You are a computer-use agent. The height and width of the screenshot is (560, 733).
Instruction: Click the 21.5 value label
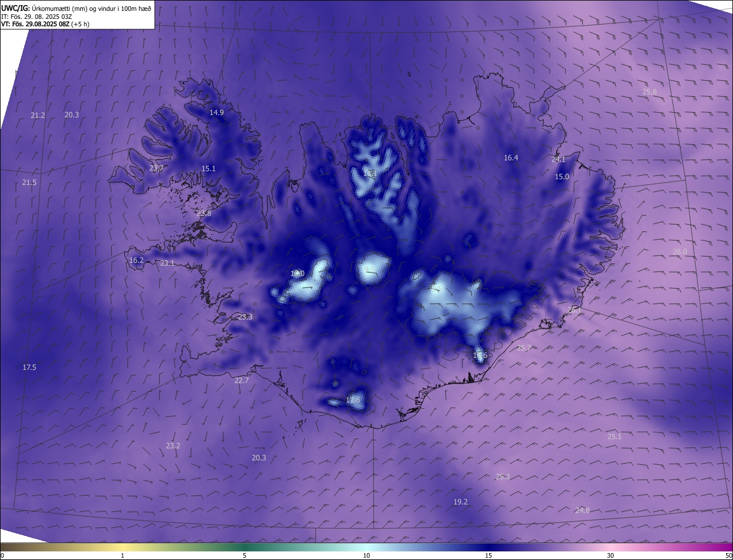tap(29, 182)
